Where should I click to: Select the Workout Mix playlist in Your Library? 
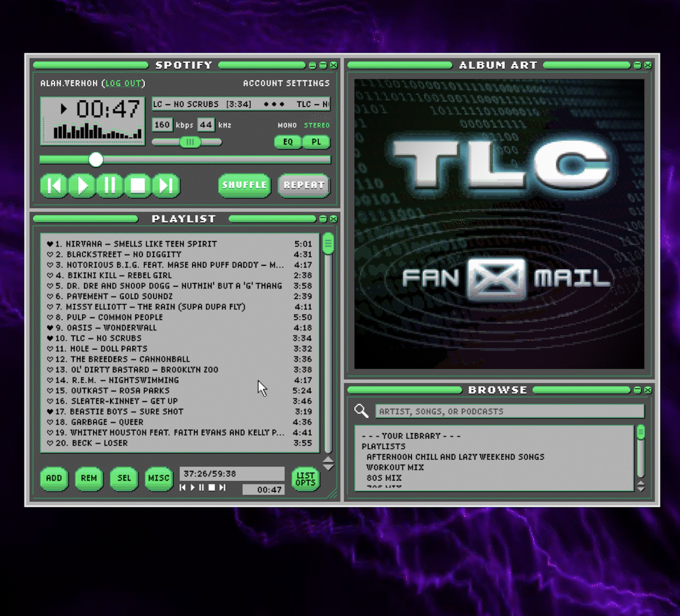coord(394,467)
